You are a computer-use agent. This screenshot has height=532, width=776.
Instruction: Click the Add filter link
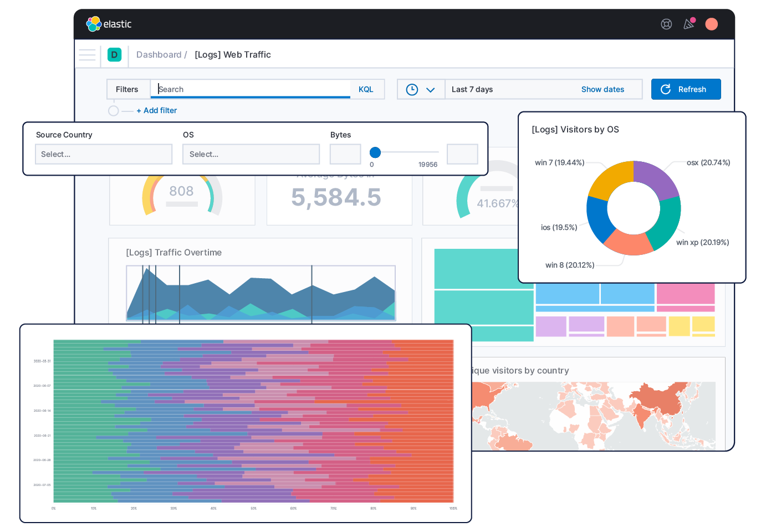157,110
